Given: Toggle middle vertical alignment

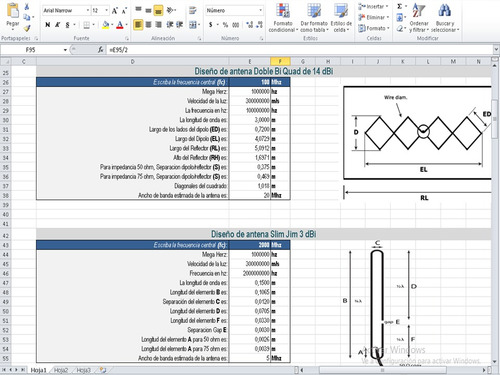Looking at the screenshot, I should (148, 10).
